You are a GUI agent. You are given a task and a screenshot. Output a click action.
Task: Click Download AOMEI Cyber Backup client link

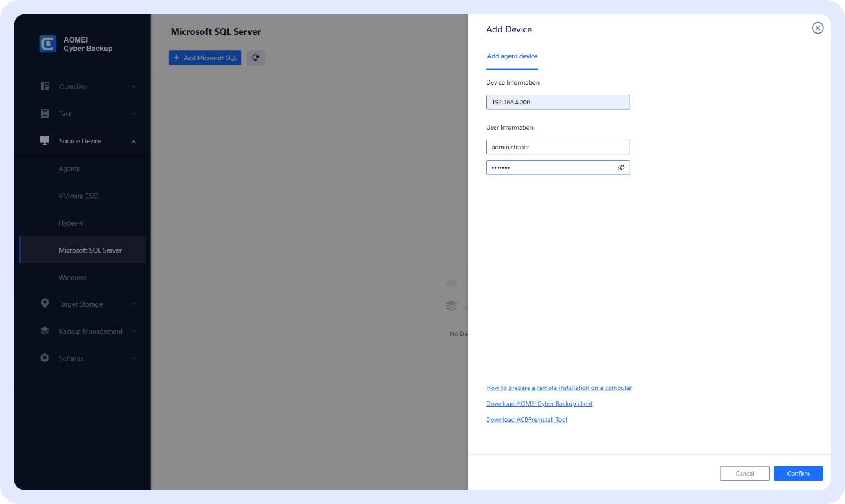click(x=540, y=404)
